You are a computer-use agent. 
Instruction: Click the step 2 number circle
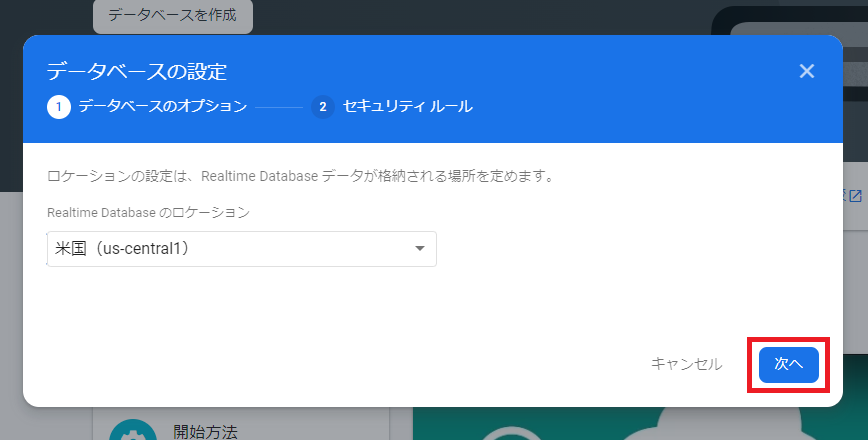[x=323, y=107]
